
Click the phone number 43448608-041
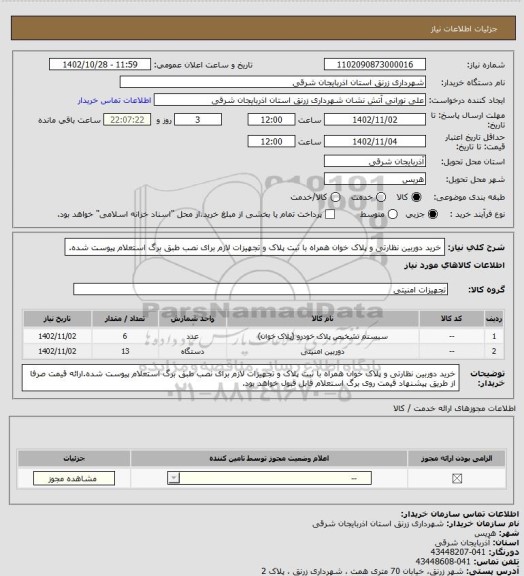443,562
